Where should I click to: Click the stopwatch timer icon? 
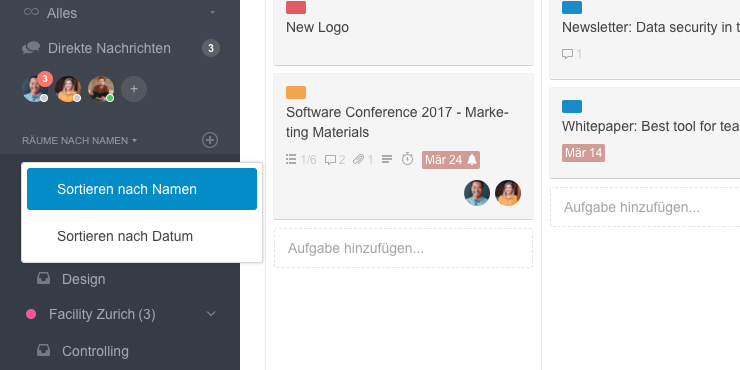(407, 159)
